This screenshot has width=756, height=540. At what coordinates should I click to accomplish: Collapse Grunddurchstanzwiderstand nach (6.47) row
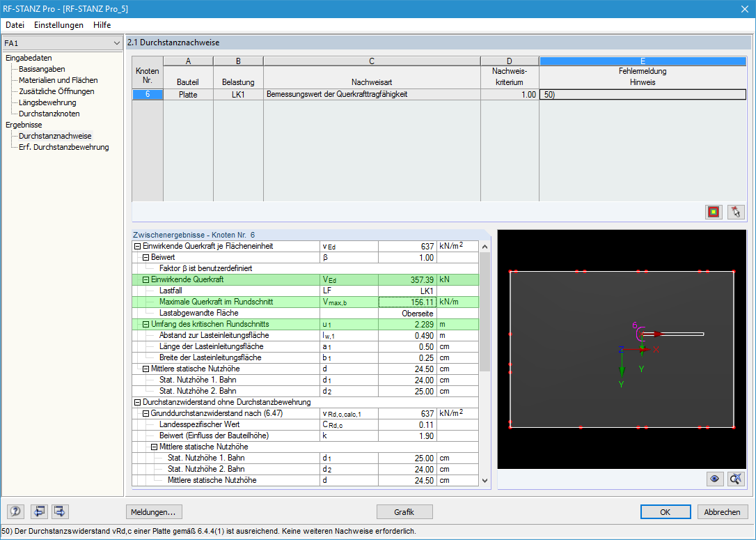point(145,413)
